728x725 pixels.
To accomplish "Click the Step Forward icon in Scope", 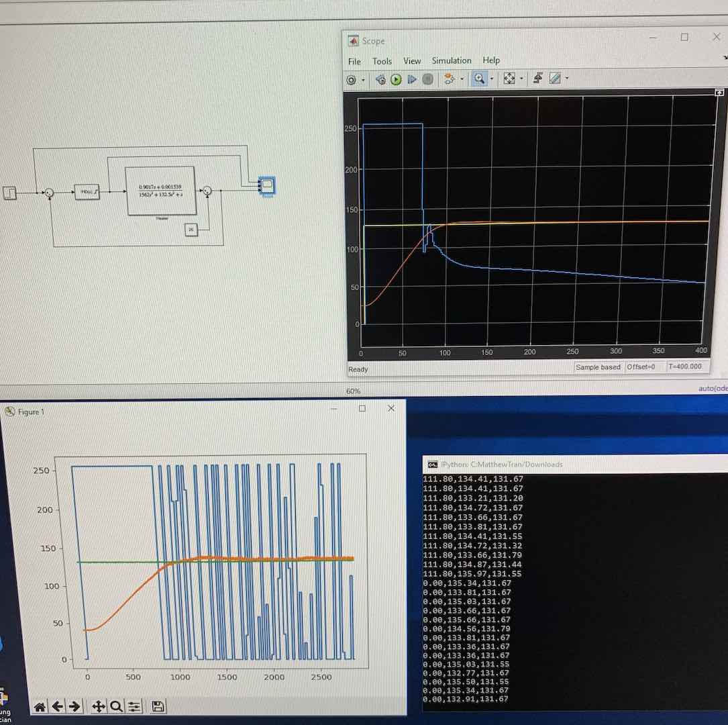I will pyautogui.click(x=412, y=79).
